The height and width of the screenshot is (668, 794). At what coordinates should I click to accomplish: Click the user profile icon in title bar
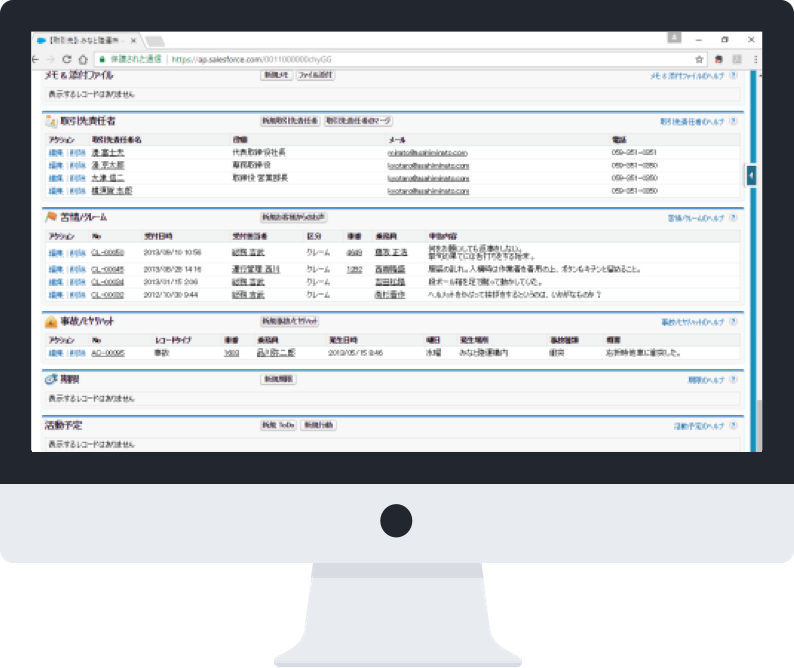tap(674, 37)
